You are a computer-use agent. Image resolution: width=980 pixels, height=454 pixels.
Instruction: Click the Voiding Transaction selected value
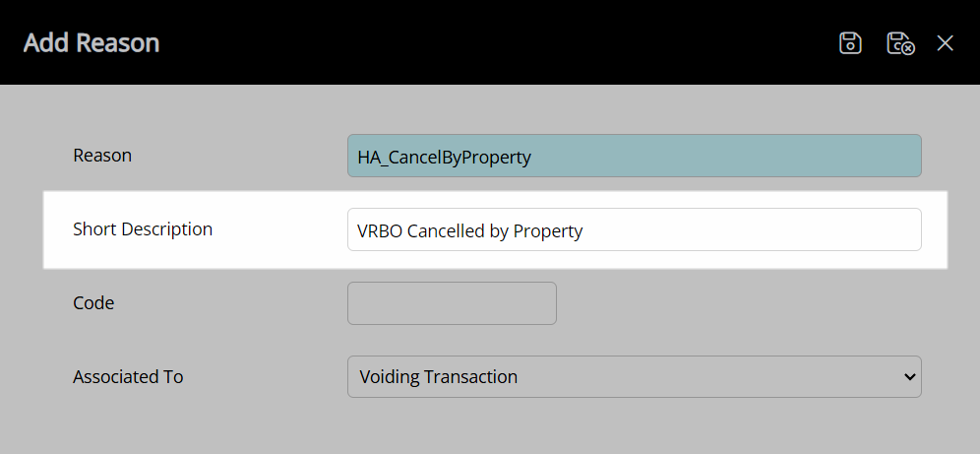click(x=439, y=376)
